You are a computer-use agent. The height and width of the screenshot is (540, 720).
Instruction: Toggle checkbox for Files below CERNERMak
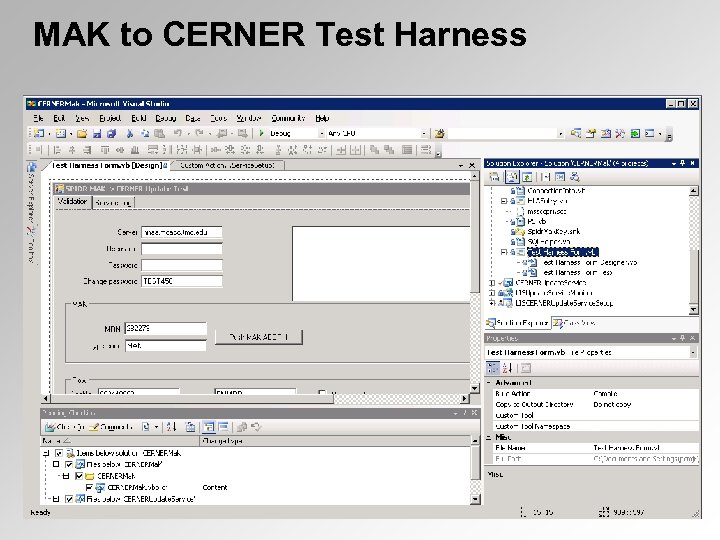coord(69,465)
